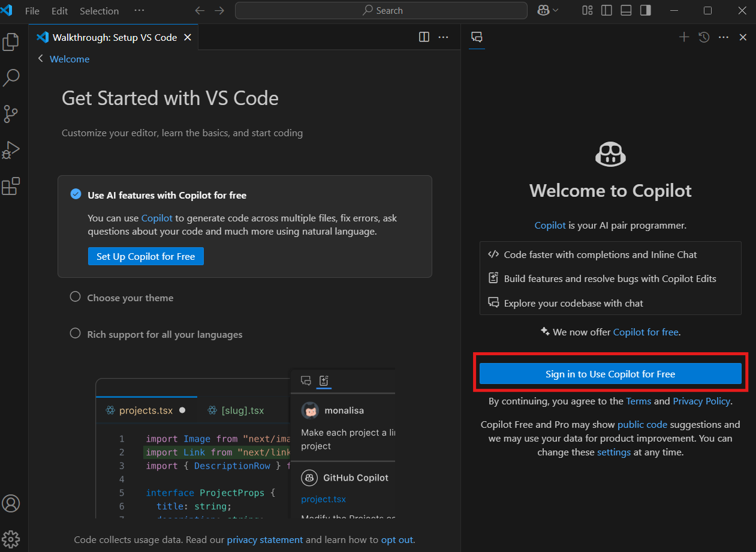Open the public code link
756x552 pixels.
click(642, 424)
